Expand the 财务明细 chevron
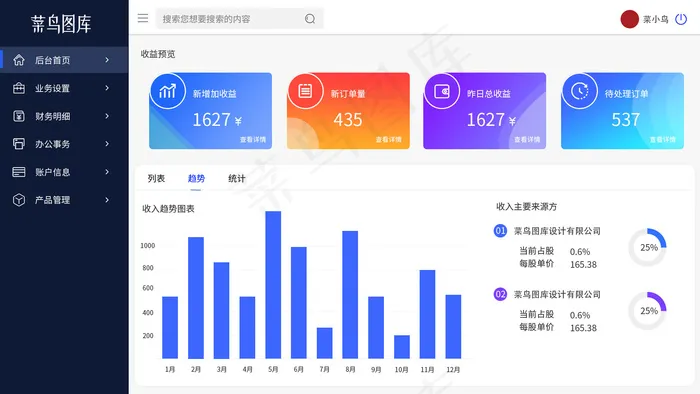Screen dimensions: 700x394 click(107, 116)
